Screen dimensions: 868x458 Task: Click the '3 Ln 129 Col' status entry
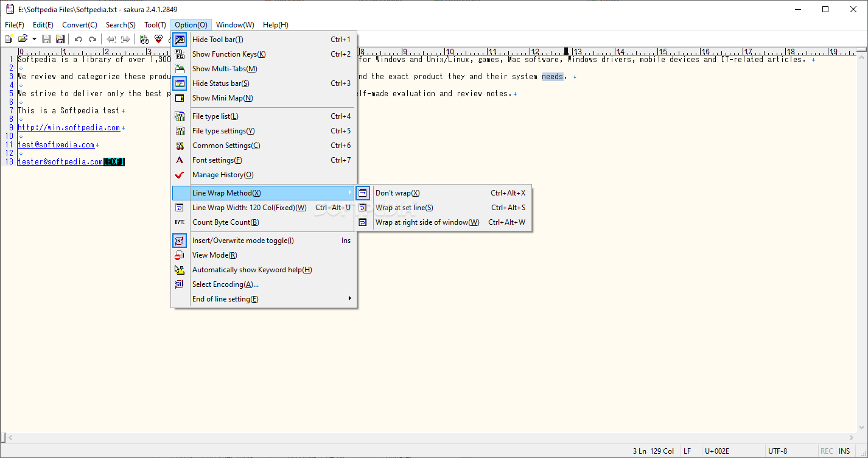pyautogui.click(x=653, y=451)
